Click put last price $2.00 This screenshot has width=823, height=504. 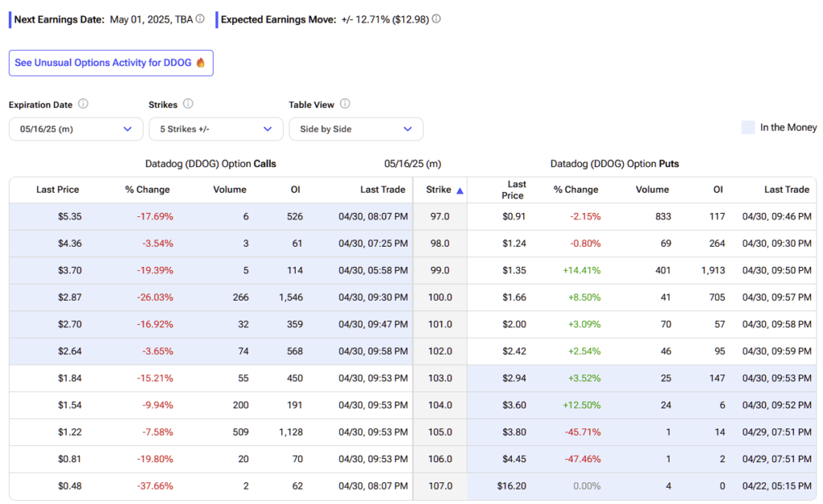(x=514, y=325)
